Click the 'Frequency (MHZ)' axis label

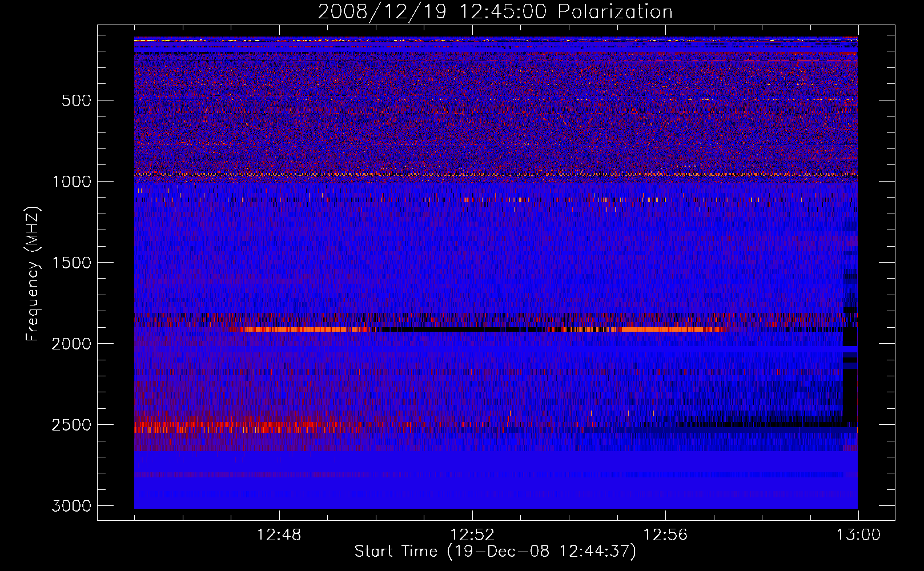tap(33, 274)
